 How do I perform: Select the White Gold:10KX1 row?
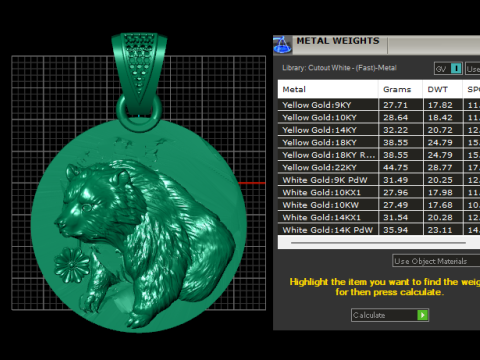pos(379,192)
